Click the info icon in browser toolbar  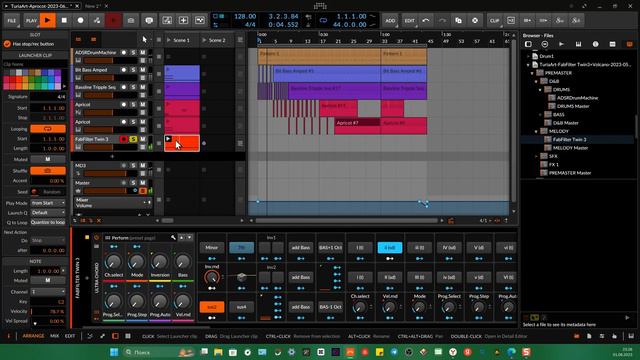596,44
